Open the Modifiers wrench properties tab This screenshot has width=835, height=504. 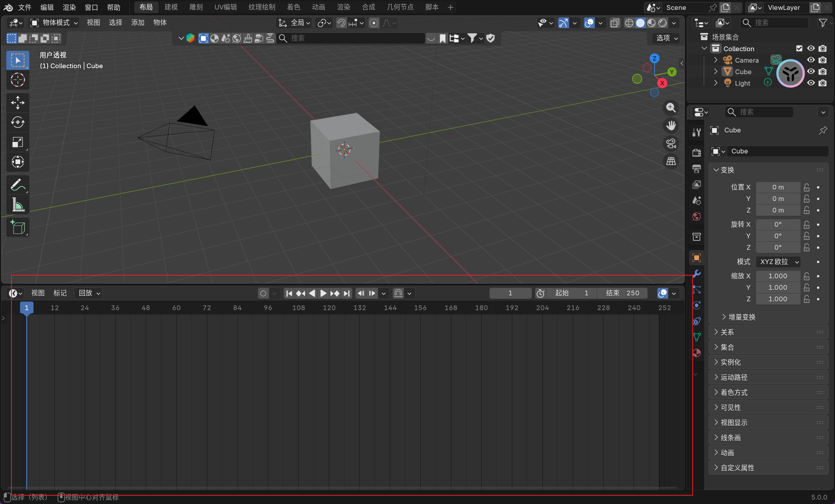tap(697, 274)
